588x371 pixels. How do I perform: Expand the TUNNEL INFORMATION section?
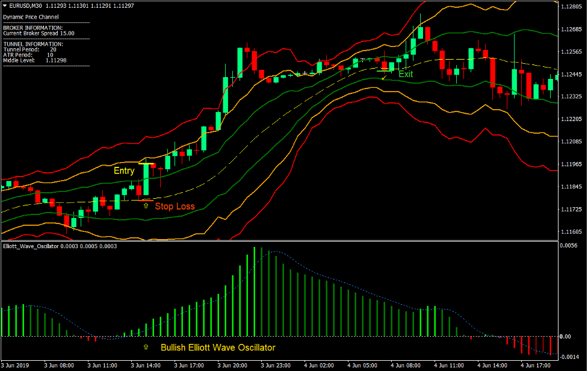pos(34,43)
